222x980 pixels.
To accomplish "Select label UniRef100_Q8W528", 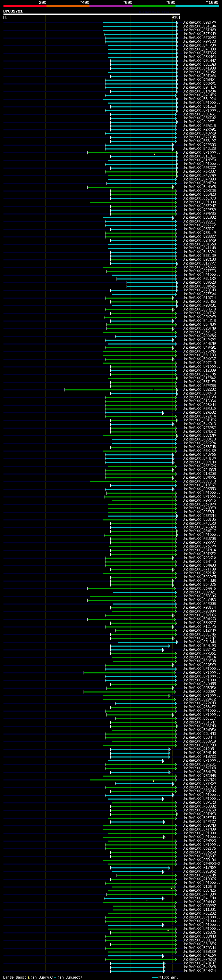I will pyautogui.click(x=199, y=282).
